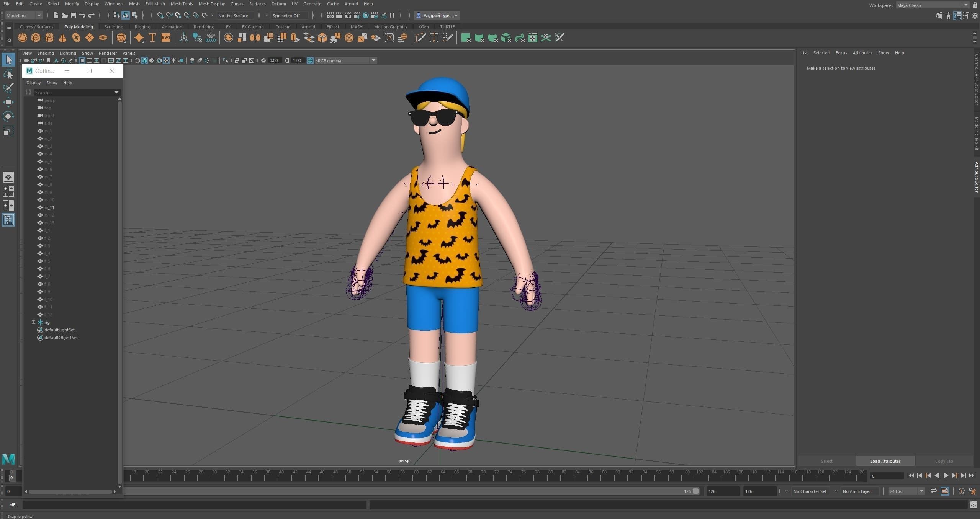Toggle sRGB gamma color management on/off
The width and height of the screenshot is (980, 519).
pos(310,60)
